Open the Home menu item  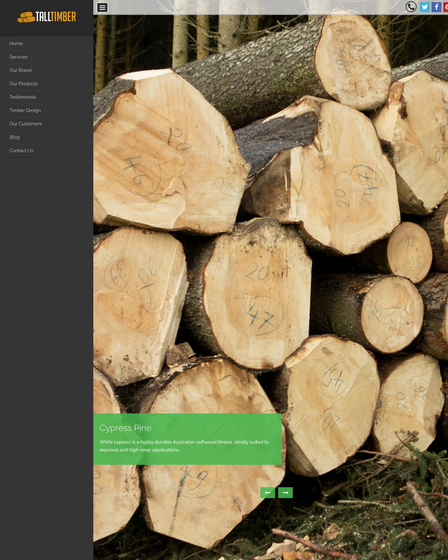[x=46, y=44]
